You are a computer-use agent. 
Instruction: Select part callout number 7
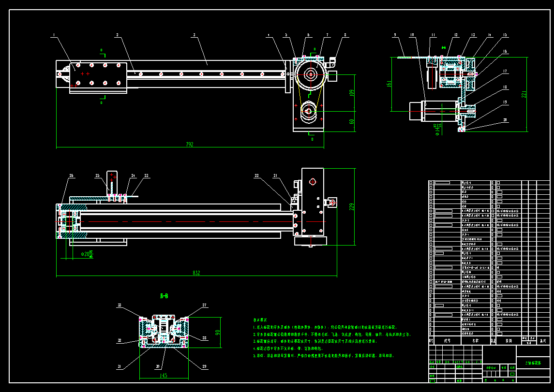tap(327, 35)
